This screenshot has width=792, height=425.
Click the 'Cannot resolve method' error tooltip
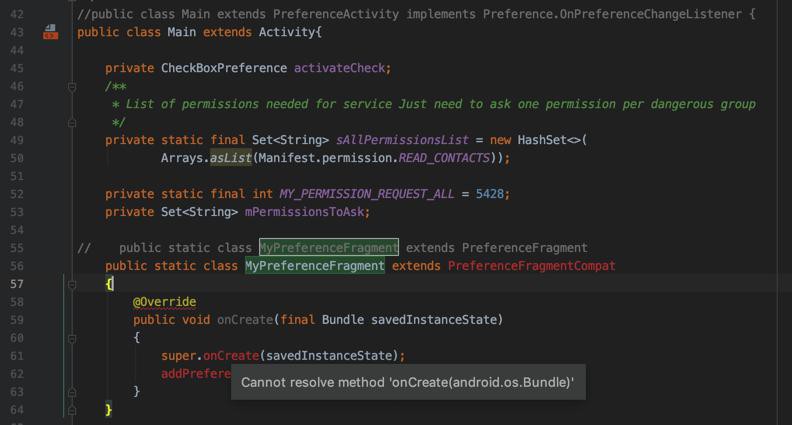point(408,382)
